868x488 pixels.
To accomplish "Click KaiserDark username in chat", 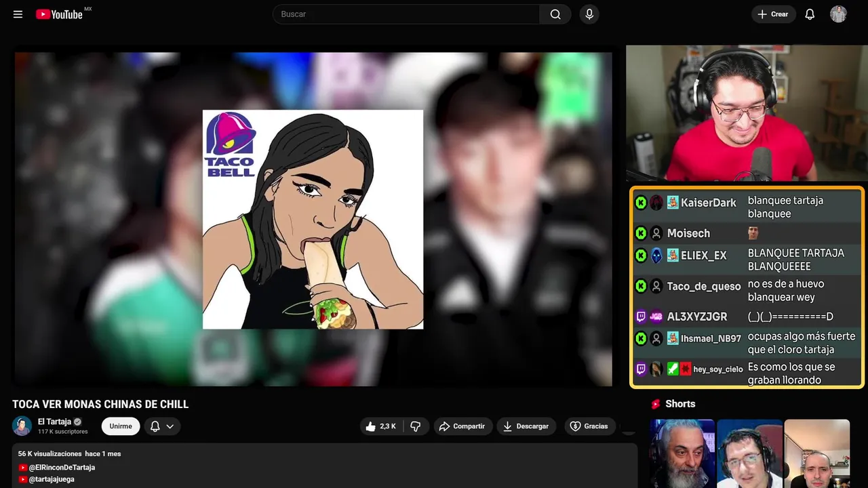I will 709,203.
